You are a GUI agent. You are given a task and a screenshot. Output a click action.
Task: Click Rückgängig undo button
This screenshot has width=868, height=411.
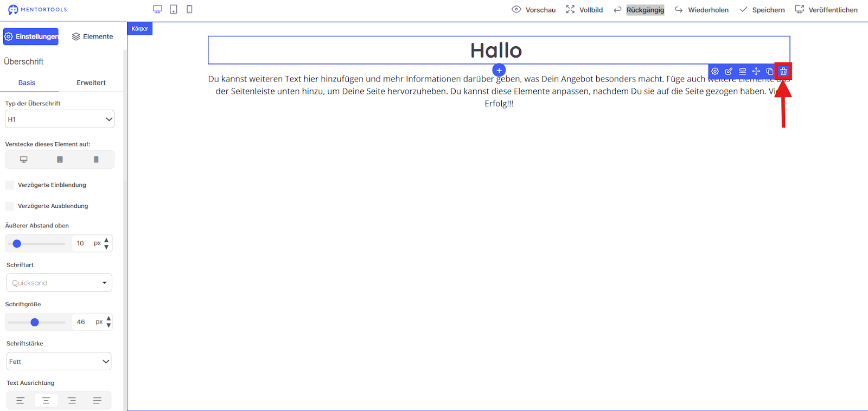[639, 10]
